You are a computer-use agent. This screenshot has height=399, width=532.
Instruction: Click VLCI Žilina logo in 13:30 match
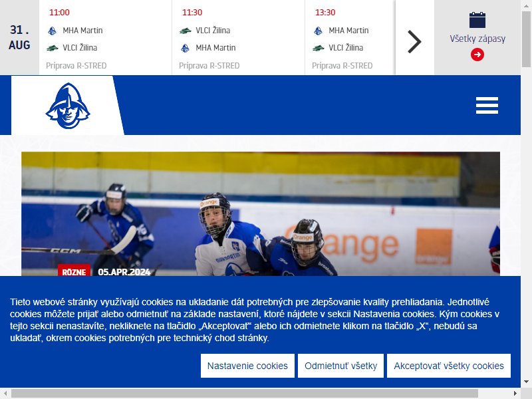tap(319, 48)
